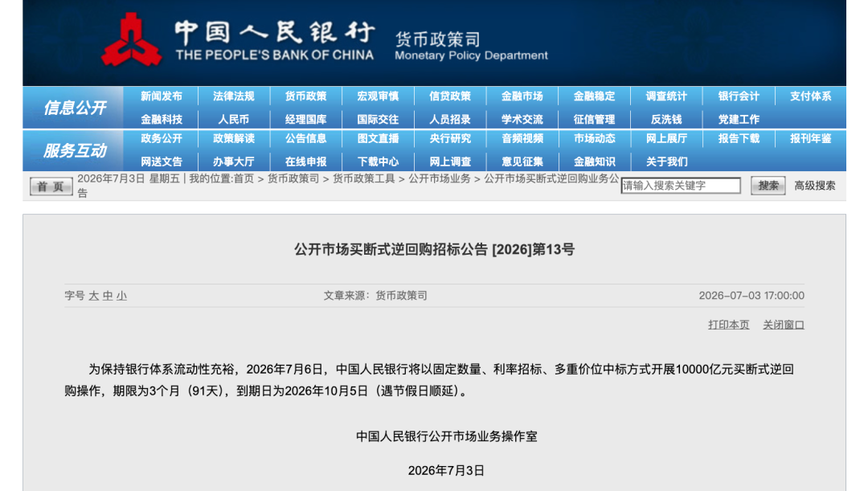Open 市场动态 menu item
Image resolution: width=868 pixels, height=491 pixels.
[594, 138]
